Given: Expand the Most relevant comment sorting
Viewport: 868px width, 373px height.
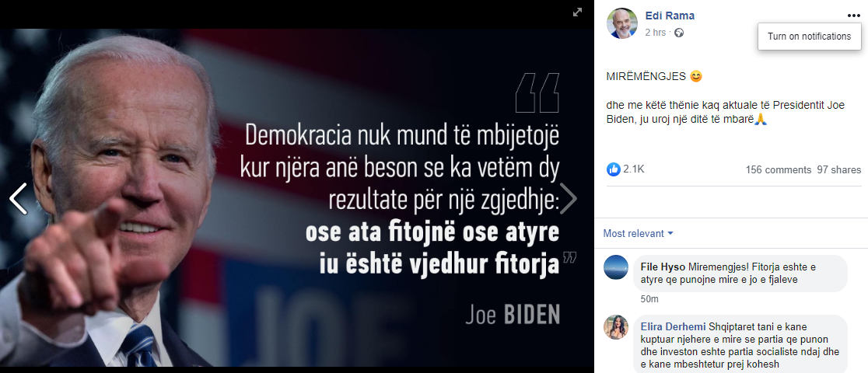Looking at the screenshot, I should 639,234.
